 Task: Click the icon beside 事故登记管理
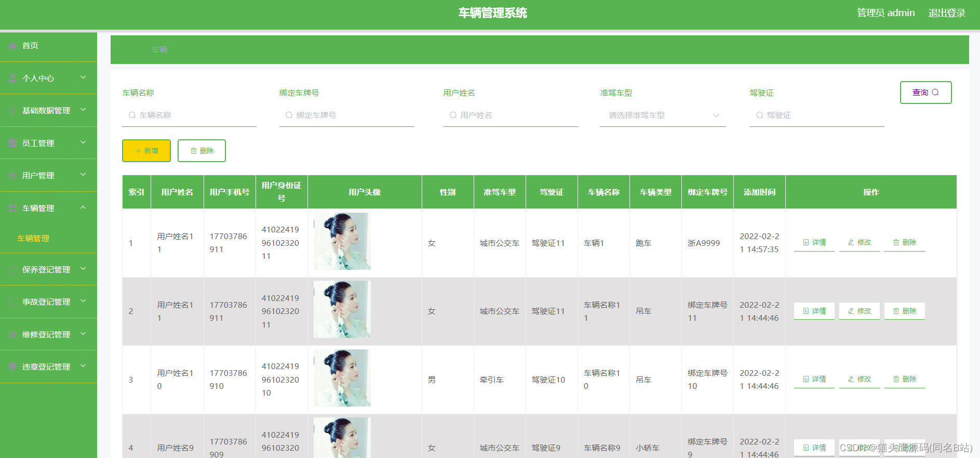13,302
